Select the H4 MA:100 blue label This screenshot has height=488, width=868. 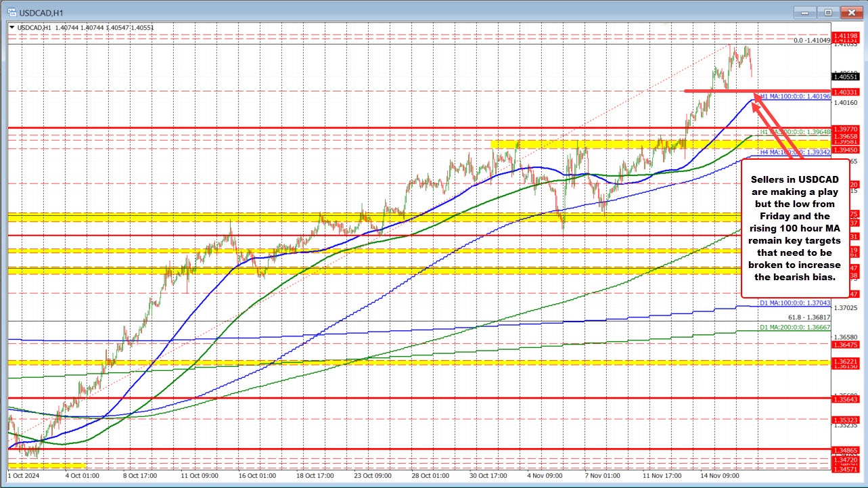[x=794, y=152]
